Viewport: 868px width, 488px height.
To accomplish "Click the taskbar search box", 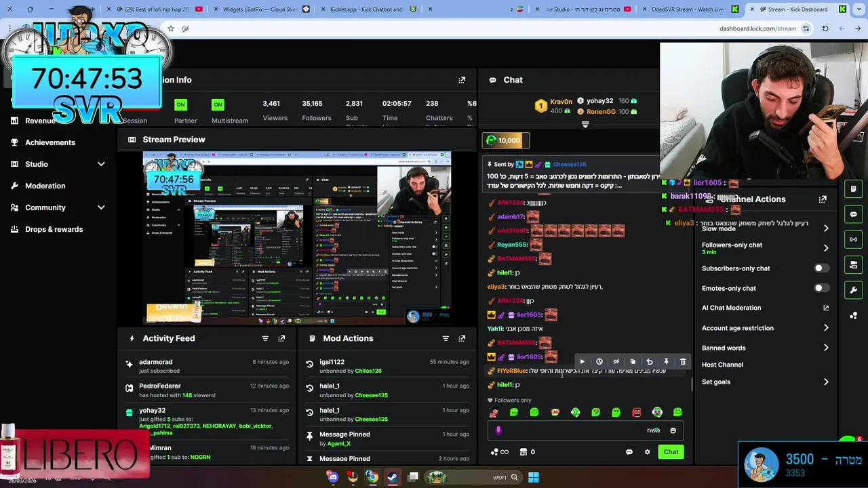I will (x=473, y=477).
